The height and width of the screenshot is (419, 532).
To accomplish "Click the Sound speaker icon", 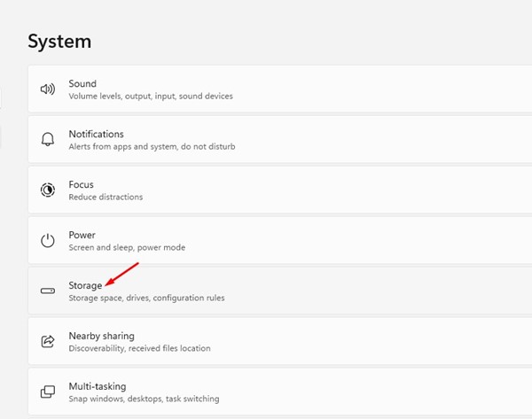I will click(x=48, y=89).
